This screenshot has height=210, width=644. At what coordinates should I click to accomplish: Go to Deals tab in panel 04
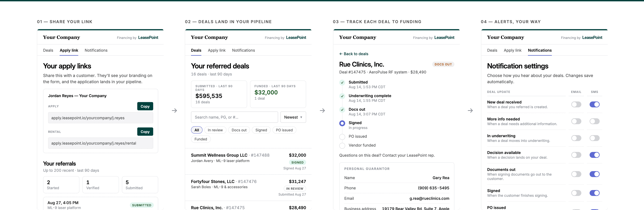[492, 50]
